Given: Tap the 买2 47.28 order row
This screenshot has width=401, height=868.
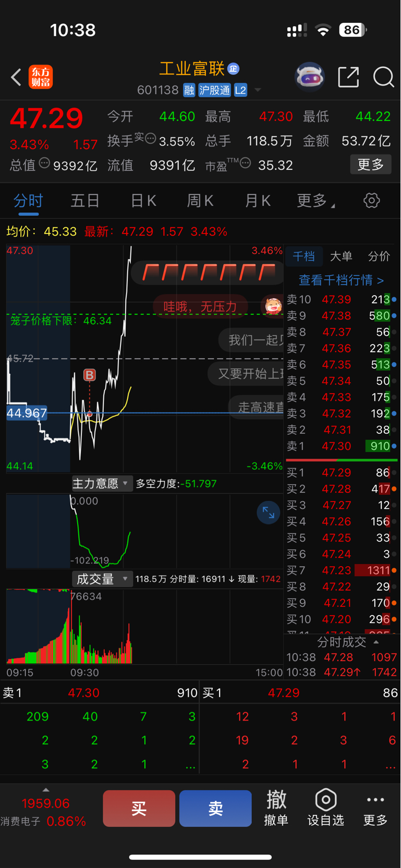Looking at the screenshot, I should 342,489.
